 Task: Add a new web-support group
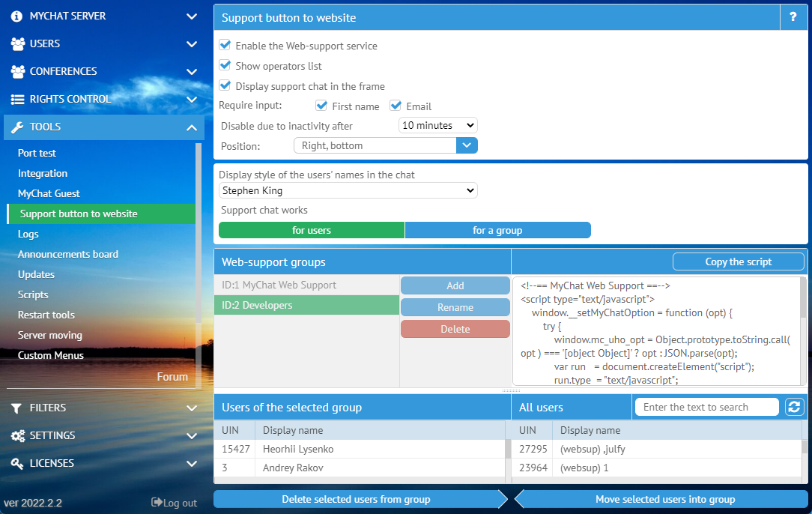click(x=455, y=285)
